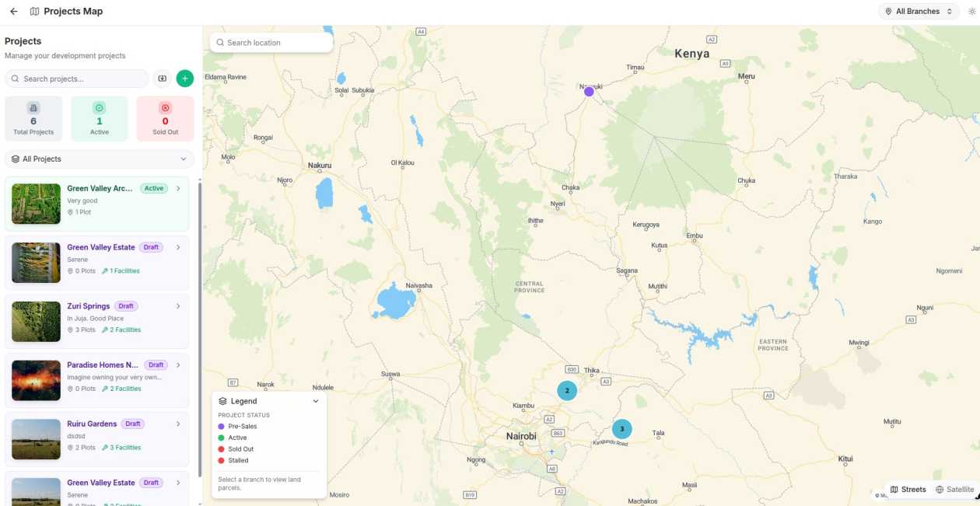Go back using the arrow icon
Screen dimensions: 980x506
click(13, 12)
